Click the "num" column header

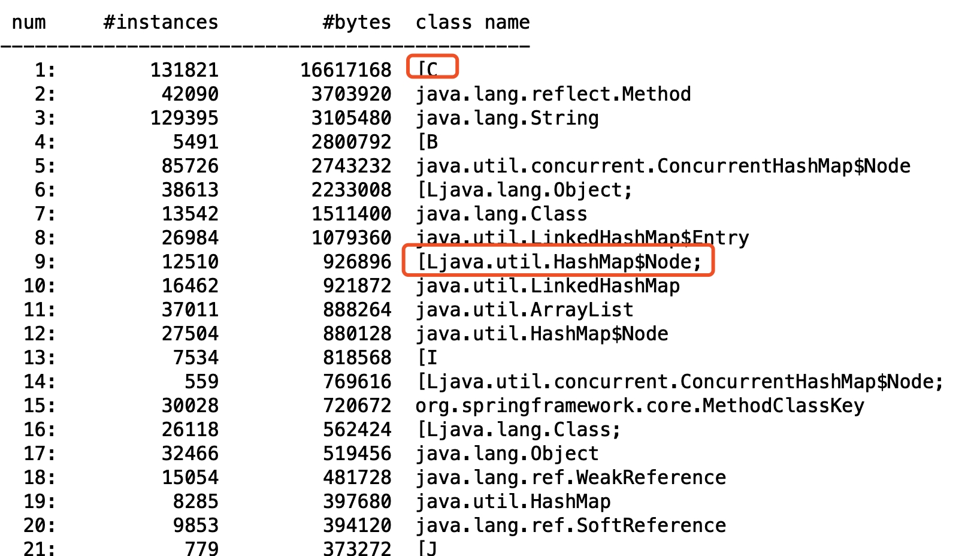point(28,22)
